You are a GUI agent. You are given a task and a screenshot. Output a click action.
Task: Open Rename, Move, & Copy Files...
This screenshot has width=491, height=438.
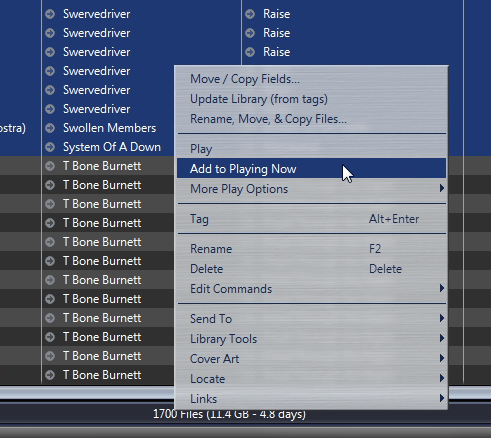pos(311,119)
